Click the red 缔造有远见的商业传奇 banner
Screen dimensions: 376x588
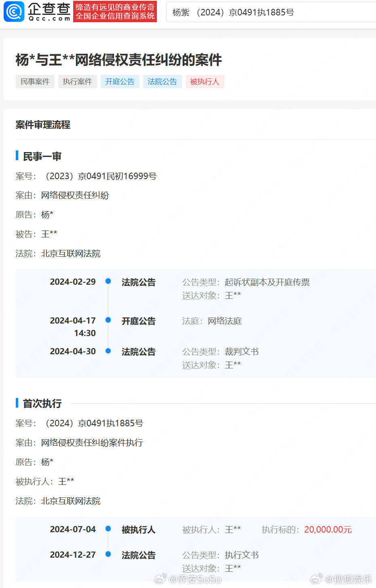pos(115,12)
